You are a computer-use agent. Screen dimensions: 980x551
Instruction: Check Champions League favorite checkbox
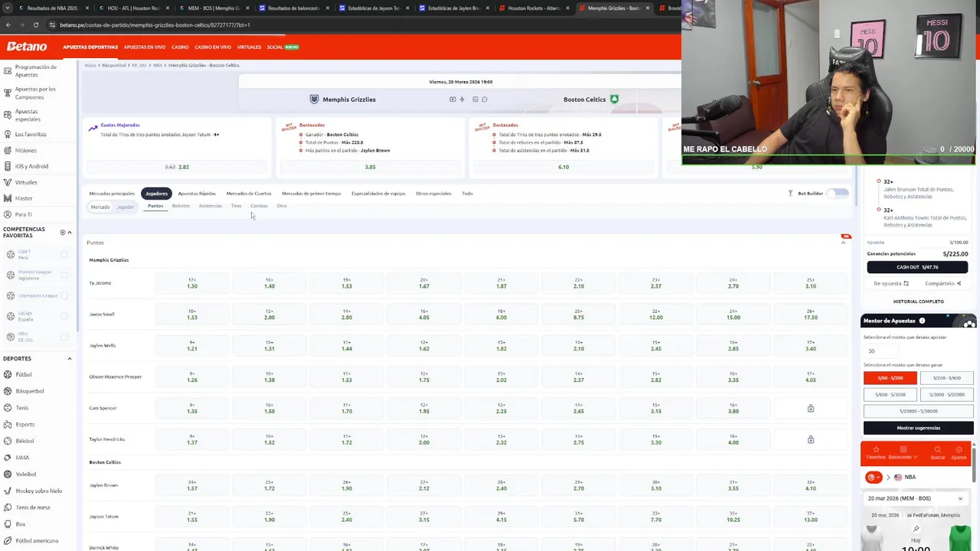click(64, 295)
